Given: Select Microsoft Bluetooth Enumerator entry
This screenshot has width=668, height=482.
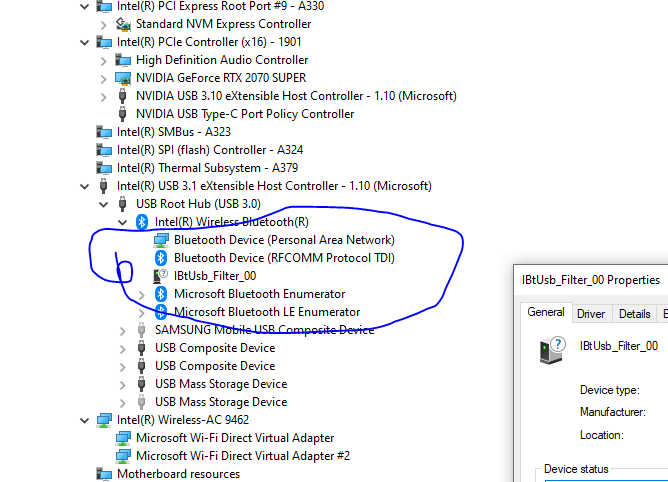Looking at the screenshot, I should point(259,294).
